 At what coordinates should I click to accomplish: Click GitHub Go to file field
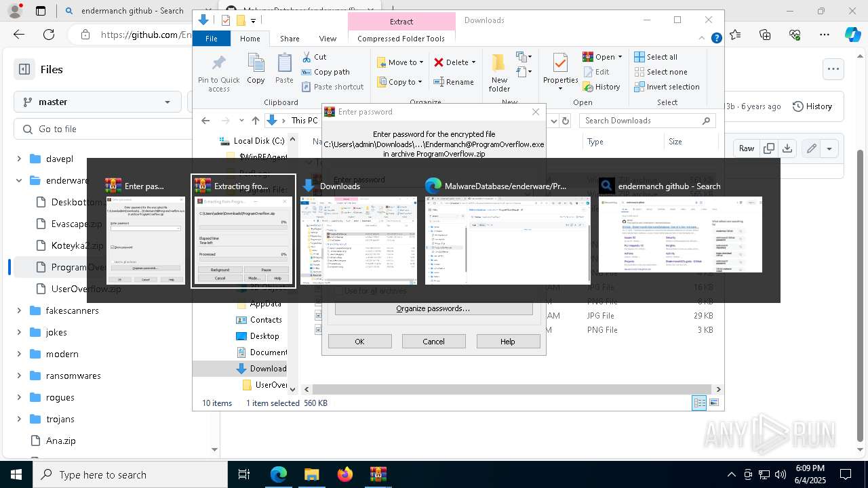point(102,129)
